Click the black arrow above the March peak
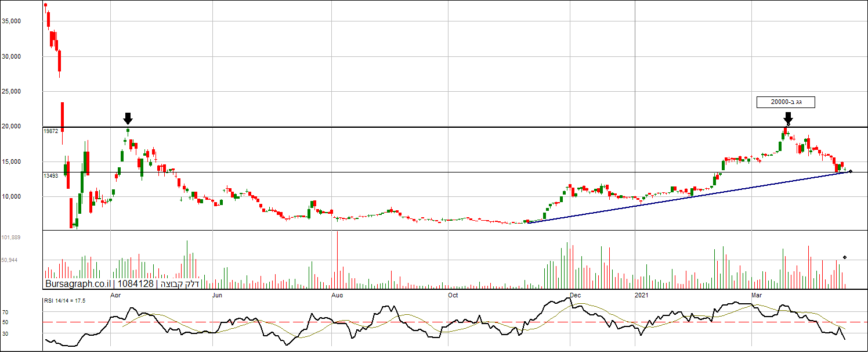 coord(787,118)
